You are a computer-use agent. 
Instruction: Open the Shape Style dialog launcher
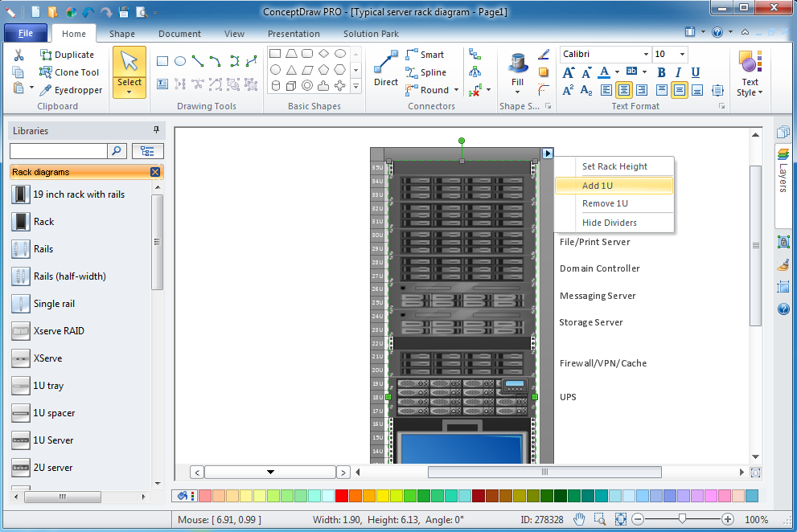pos(548,106)
